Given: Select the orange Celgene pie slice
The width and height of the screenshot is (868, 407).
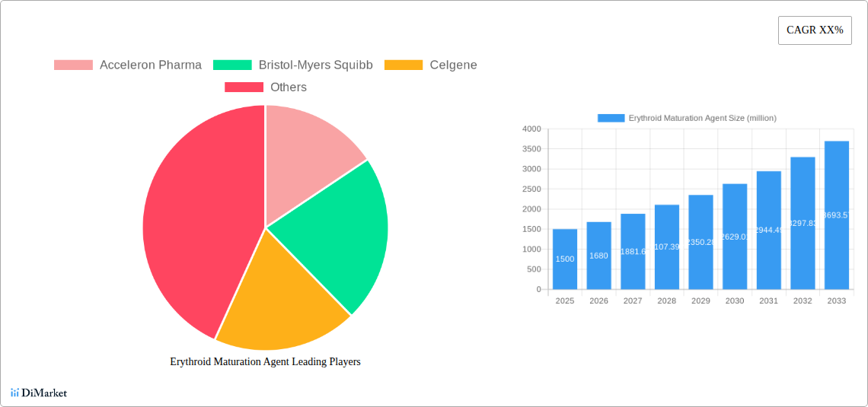Looking at the screenshot, I should coord(282,304).
